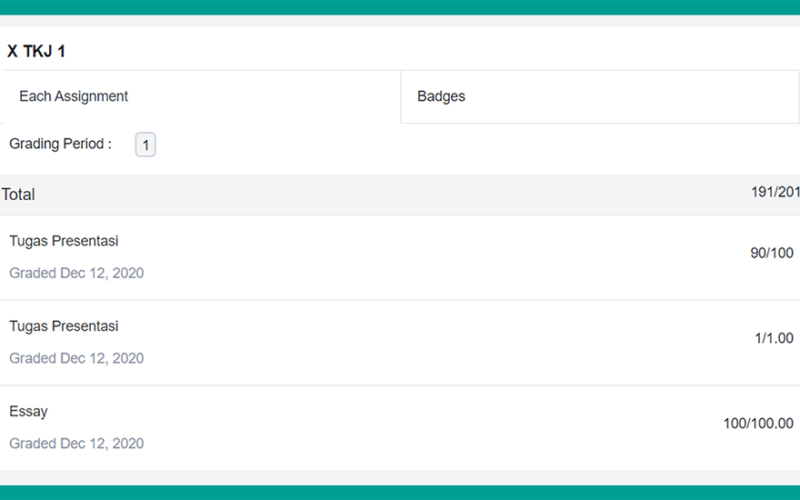Select grading period 1 button
This screenshot has height=500, width=800.
[145, 145]
